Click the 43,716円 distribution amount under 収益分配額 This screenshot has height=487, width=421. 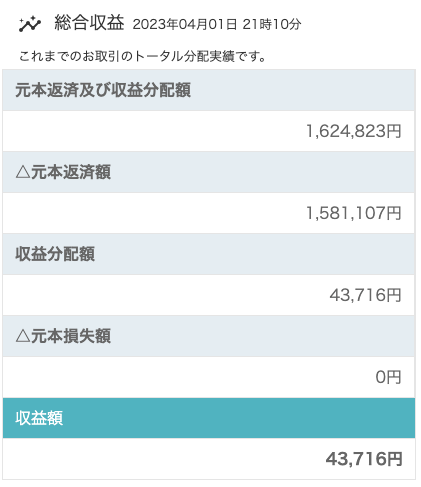[366, 295]
